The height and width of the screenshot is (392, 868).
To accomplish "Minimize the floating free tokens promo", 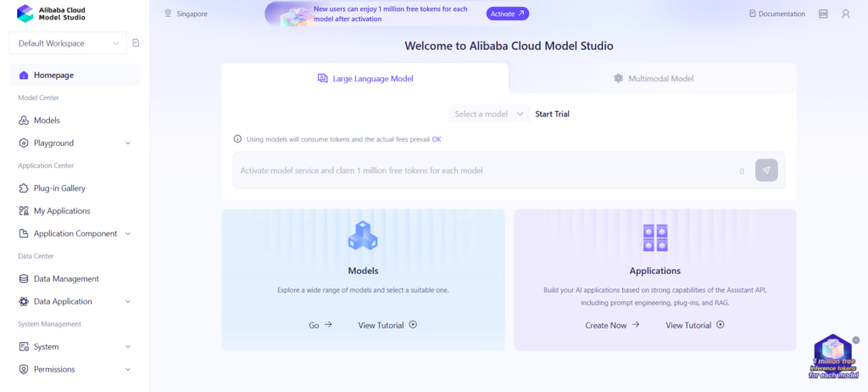I will click(856, 339).
